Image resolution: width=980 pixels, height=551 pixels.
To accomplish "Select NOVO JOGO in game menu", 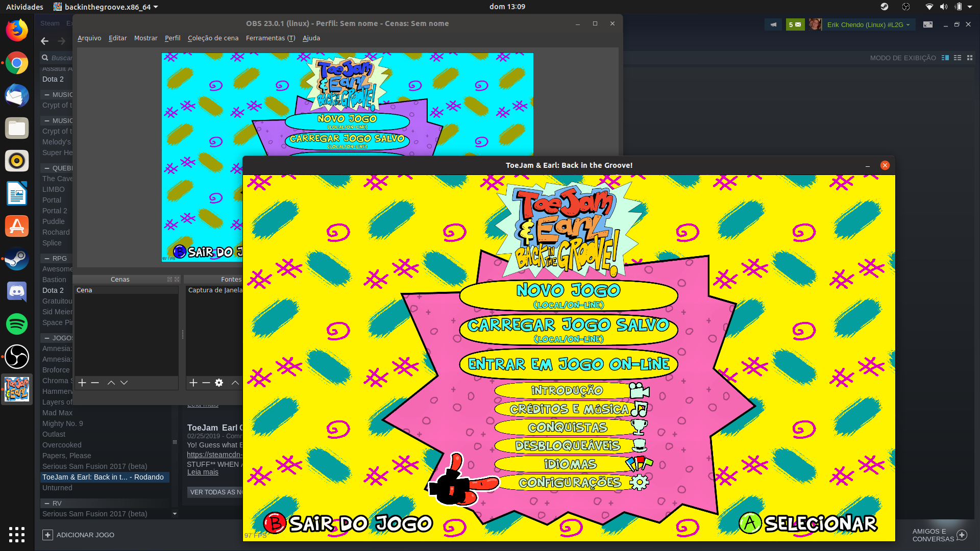I will (x=569, y=295).
